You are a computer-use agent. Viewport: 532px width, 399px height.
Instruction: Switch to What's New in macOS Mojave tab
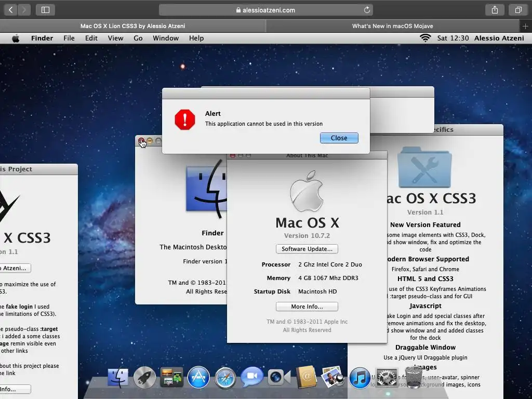(393, 26)
